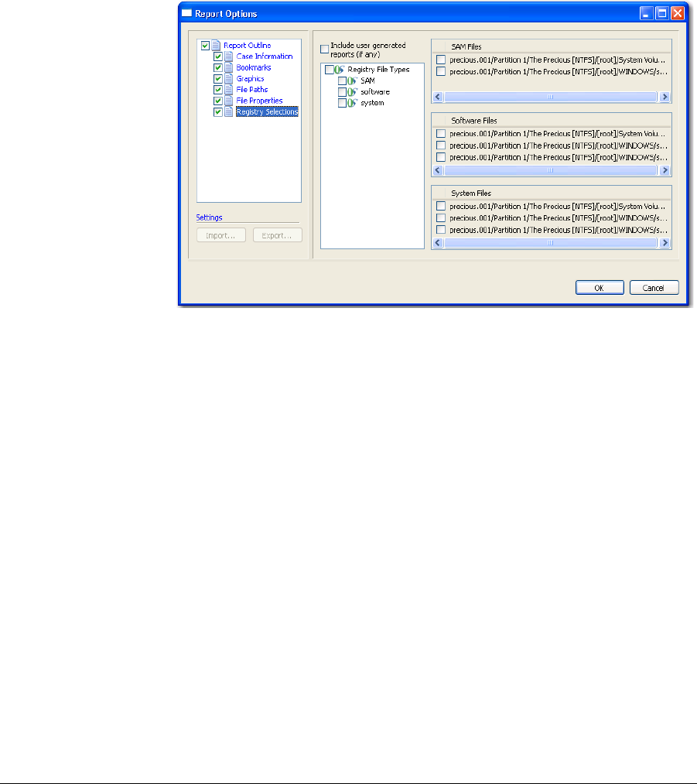Image resolution: width=697 pixels, height=784 pixels.
Task: Click the Case Information page icon
Action: pos(229,56)
